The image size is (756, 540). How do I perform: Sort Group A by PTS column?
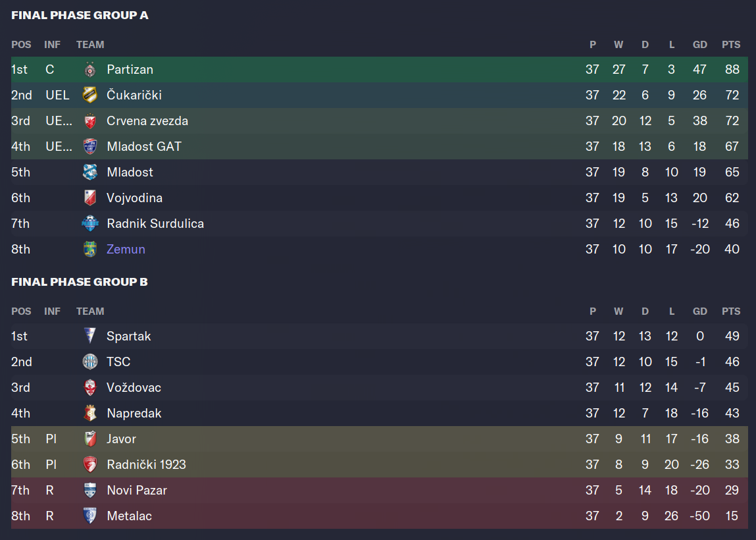tap(731, 44)
